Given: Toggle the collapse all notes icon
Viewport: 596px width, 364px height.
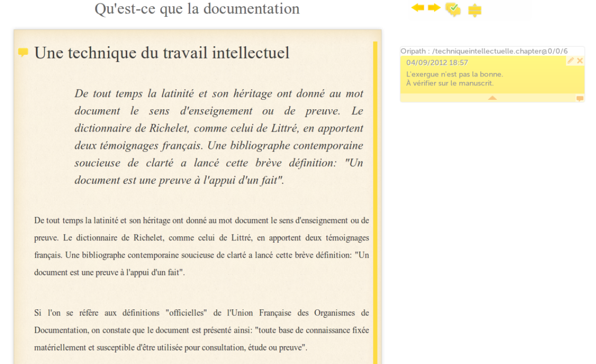Looking at the screenshot, I should point(475,10).
